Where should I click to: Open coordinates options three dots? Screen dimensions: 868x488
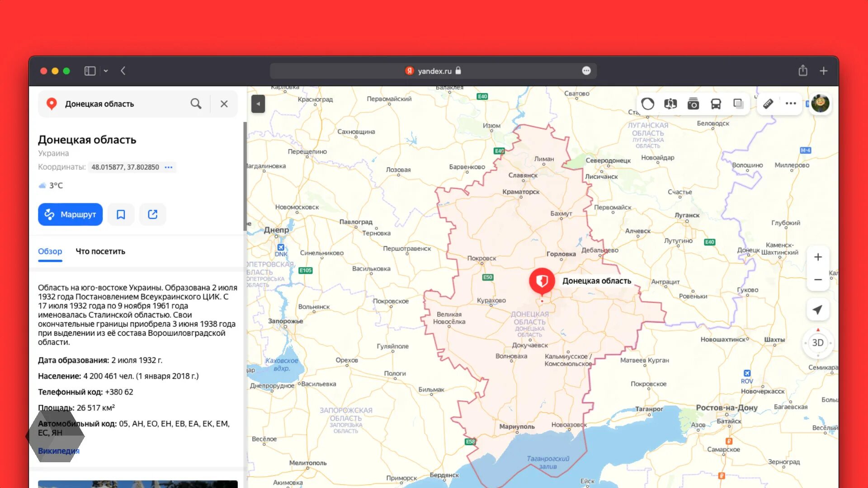click(x=169, y=167)
